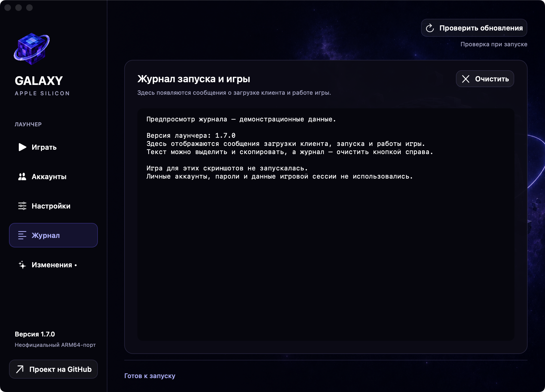Click the Galaxy cube logo

32,49
